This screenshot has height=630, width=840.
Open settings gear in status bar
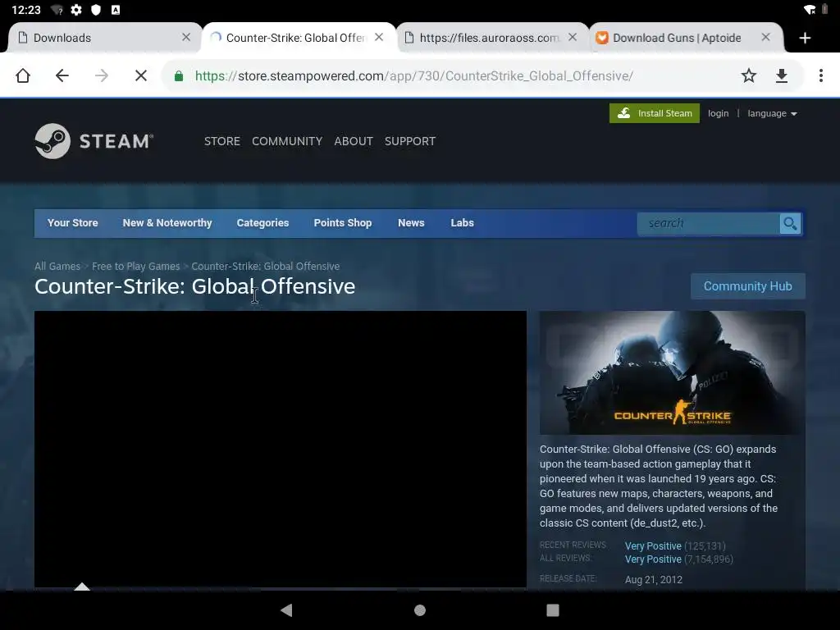76,10
